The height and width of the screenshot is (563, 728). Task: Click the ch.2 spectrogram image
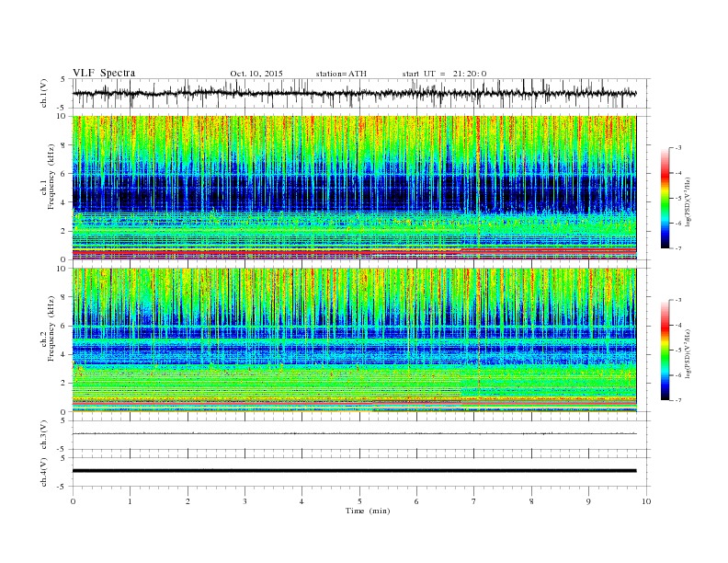[354, 340]
